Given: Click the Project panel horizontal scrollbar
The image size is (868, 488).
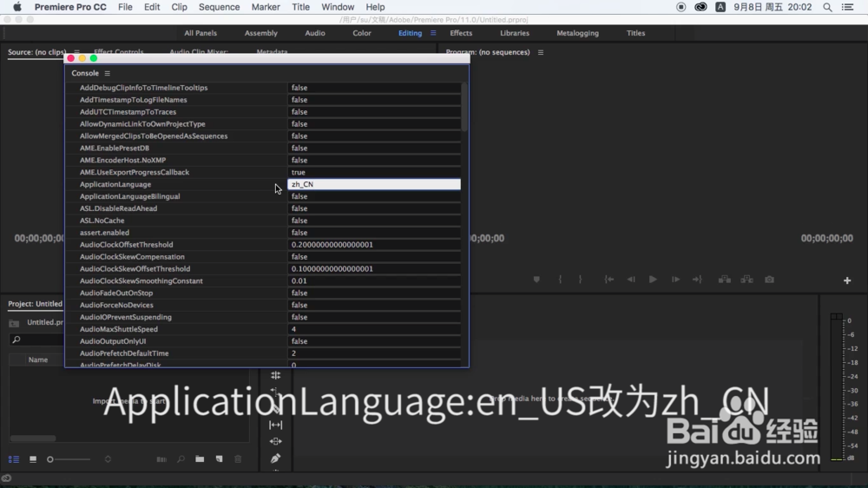Looking at the screenshot, I should coord(33,439).
